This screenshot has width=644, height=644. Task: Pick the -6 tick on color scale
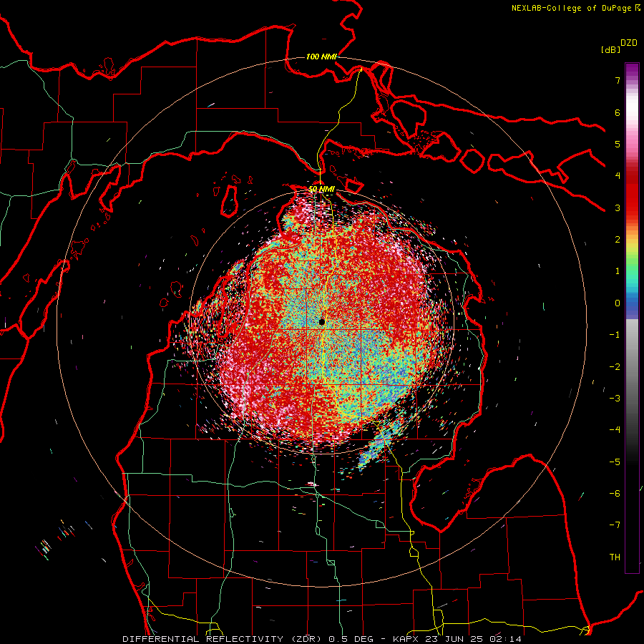pos(615,494)
